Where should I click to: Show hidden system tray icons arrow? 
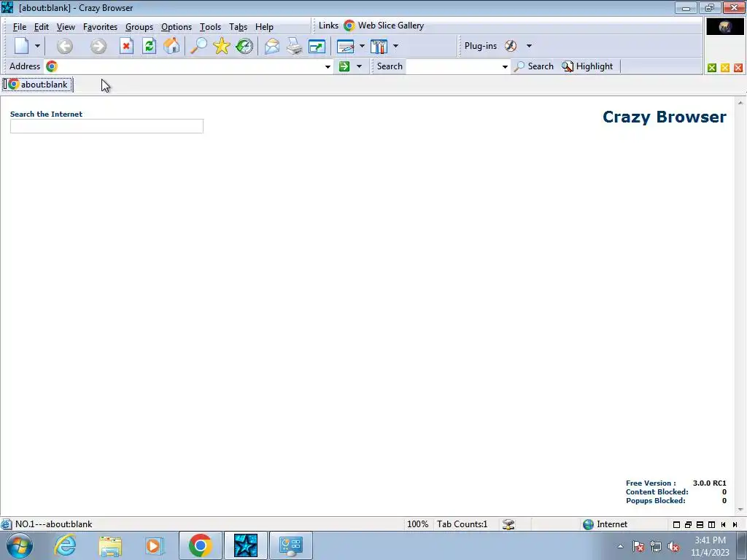pos(620,547)
